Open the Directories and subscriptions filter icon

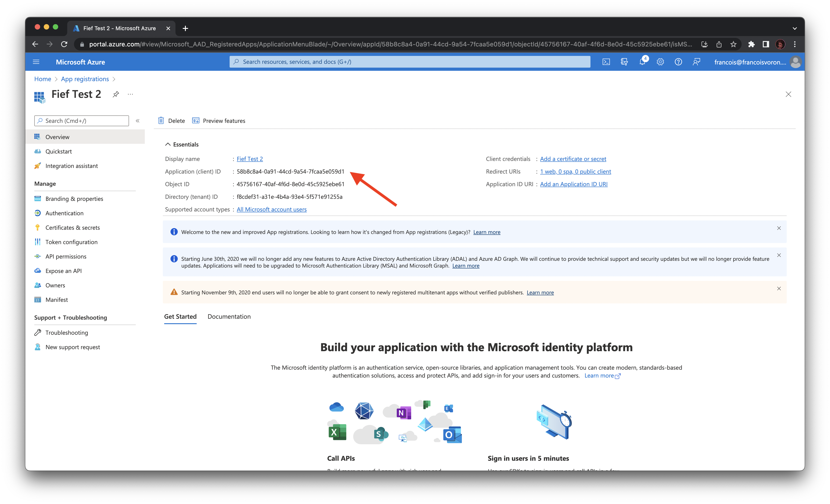(624, 62)
